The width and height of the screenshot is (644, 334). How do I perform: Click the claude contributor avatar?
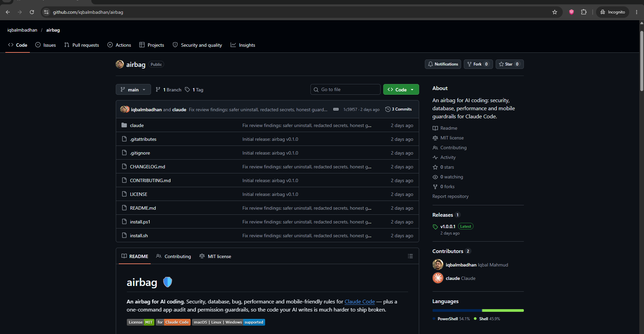click(x=438, y=278)
